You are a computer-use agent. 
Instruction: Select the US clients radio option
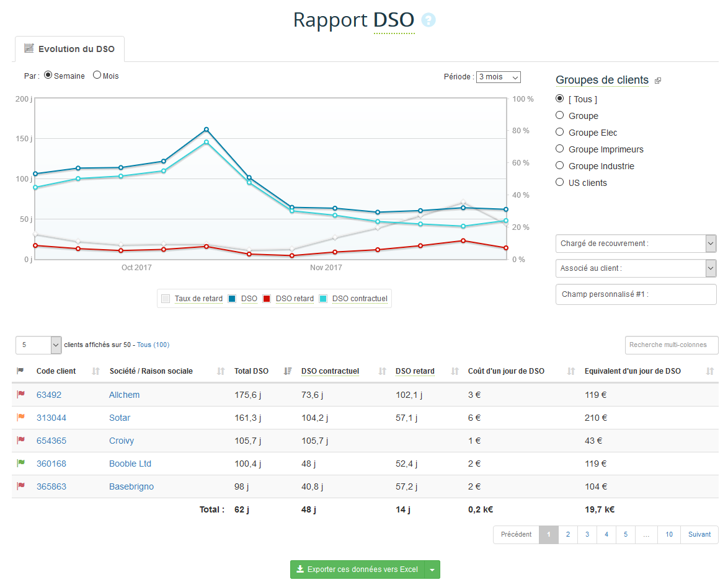(x=560, y=182)
